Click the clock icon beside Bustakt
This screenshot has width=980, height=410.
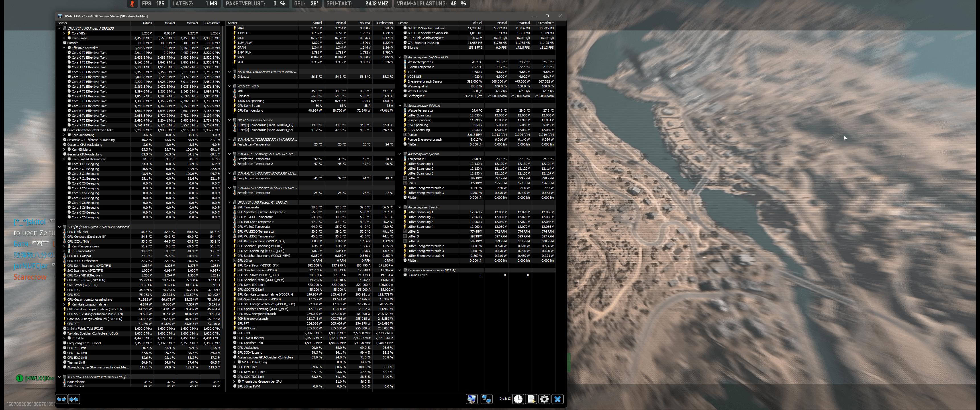pos(65,43)
